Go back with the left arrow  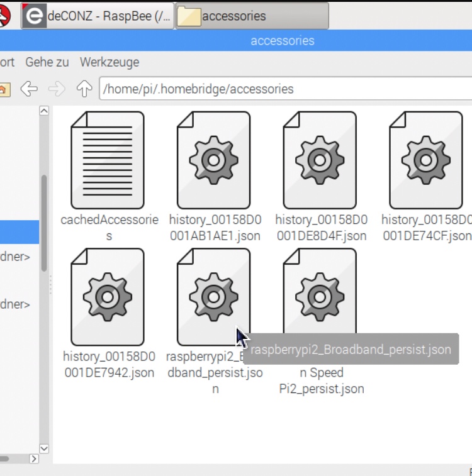click(29, 89)
